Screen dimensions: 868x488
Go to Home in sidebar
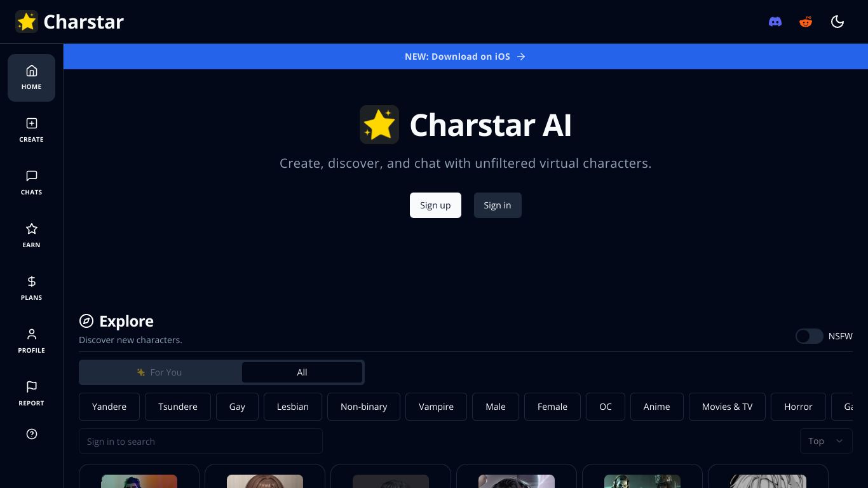pos(31,78)
